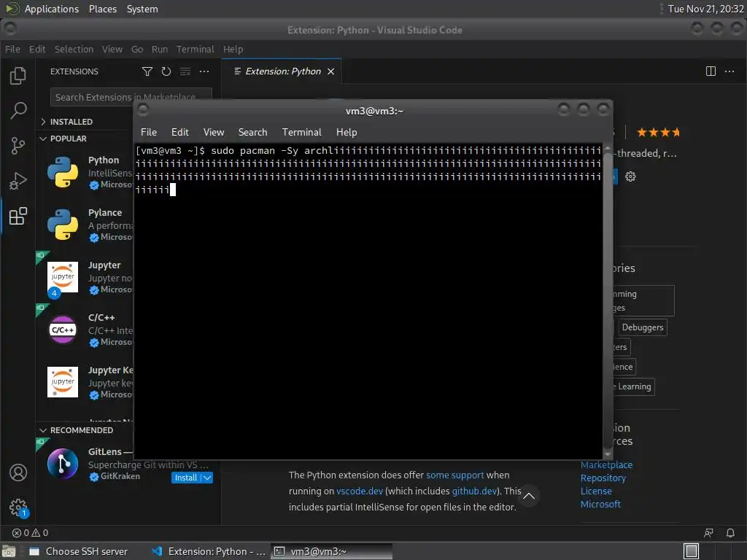Open VS Code Terminal menu
Viewport: 747px width, 560px height.
point(195,49)
